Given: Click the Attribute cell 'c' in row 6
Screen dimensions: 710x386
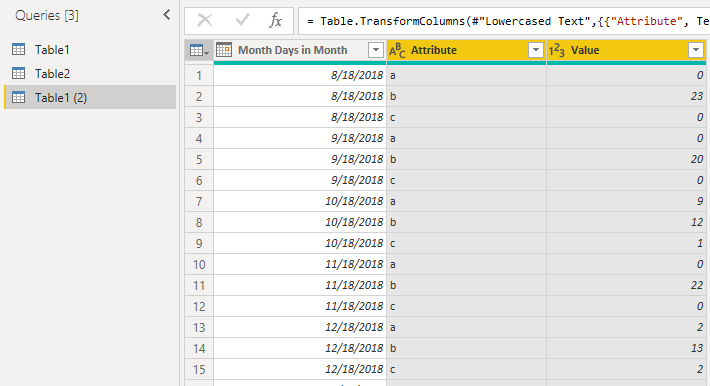Looking at the screenshot, I should pos(466,180).
